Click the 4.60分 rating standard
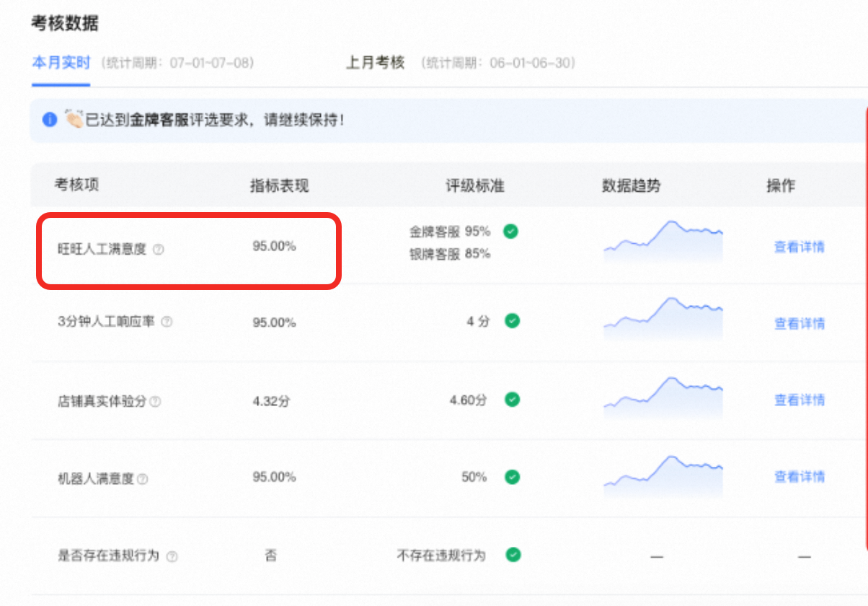Viewport: 868px width, 606px height. pos(468,399)
